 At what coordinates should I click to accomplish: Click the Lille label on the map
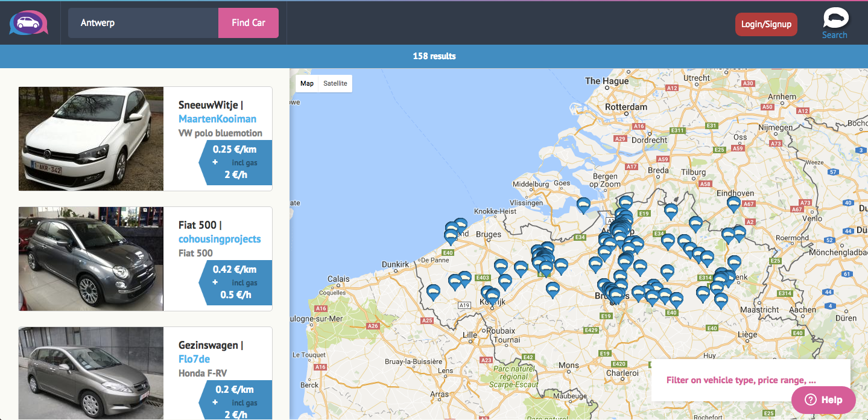pos(469,335)
